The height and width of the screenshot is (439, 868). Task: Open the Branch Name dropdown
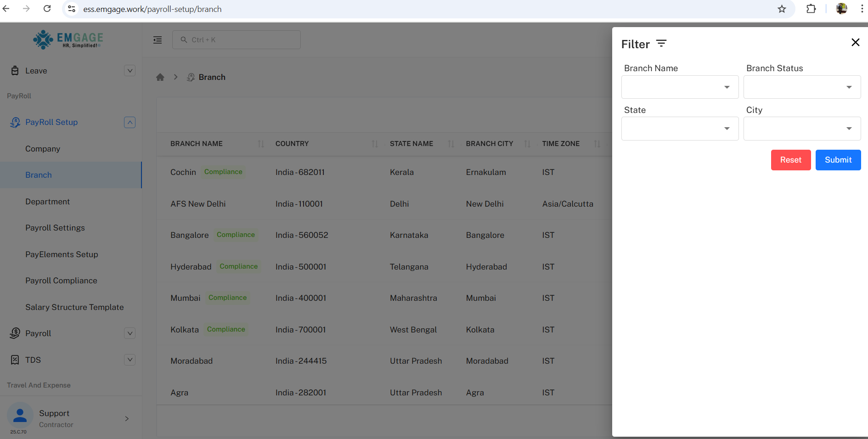pos(680,87)
